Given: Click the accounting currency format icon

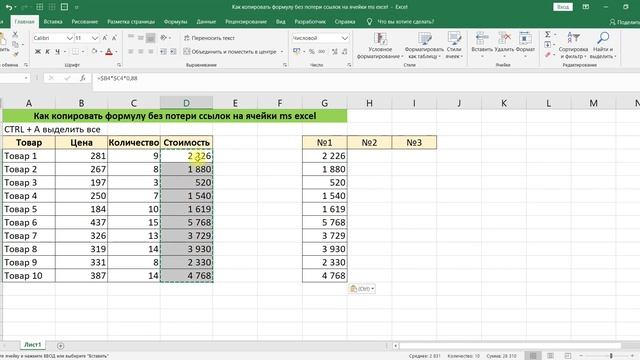Looking at the screenshot, I should [297, 52].
